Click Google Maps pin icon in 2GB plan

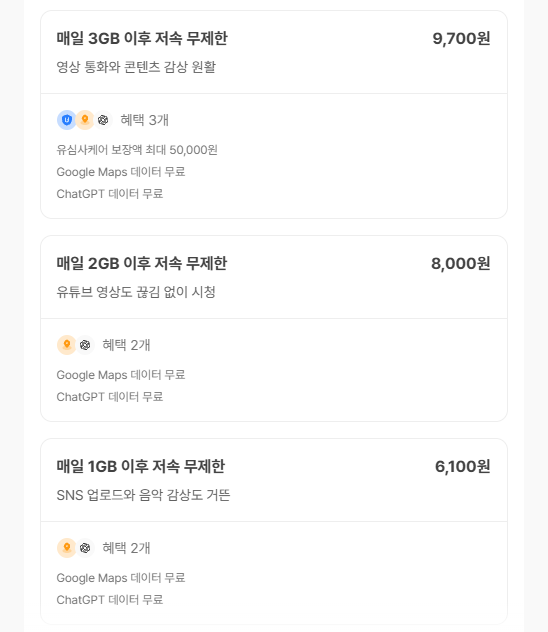(67, 345)
